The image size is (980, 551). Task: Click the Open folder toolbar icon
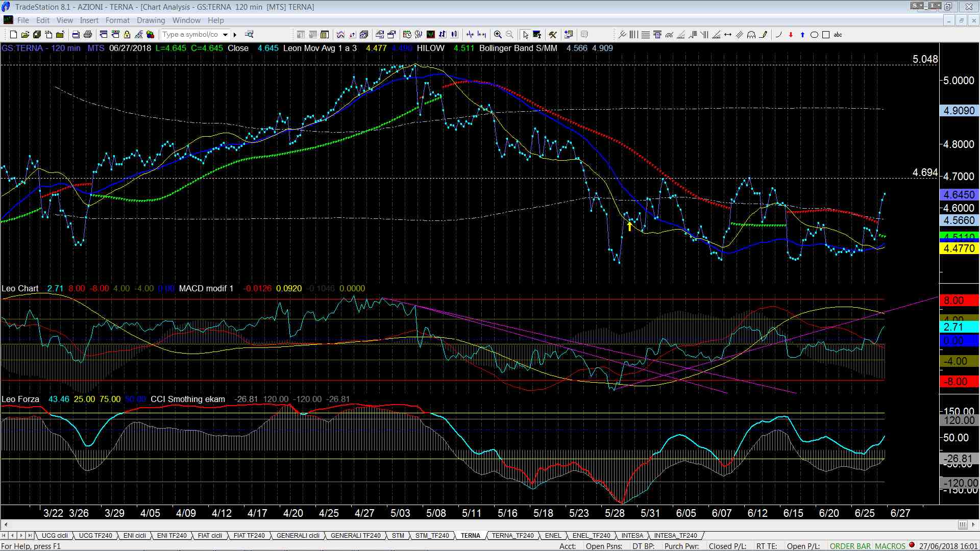[x=25, y=35]
